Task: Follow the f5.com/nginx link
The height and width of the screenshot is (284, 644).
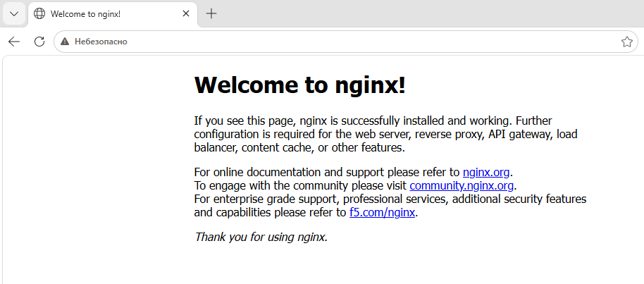Action: pos(383,213)
